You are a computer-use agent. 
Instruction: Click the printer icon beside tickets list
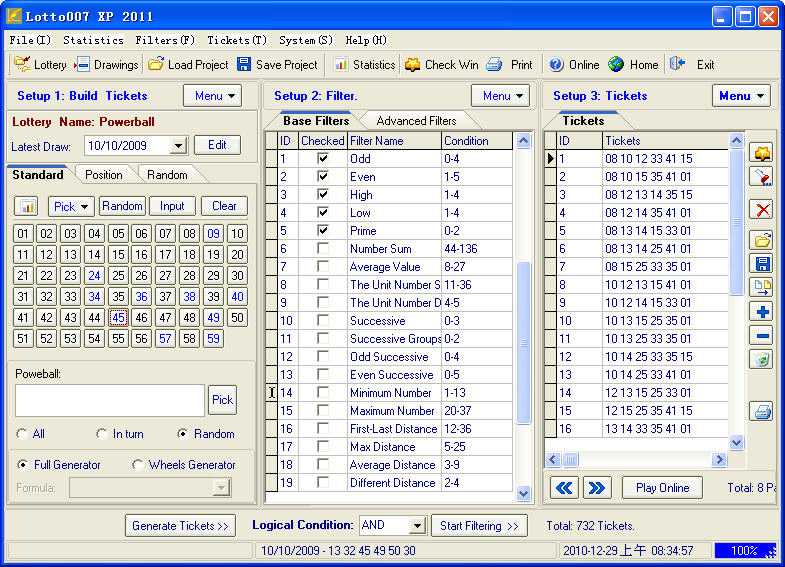click(x=761, y=411)
